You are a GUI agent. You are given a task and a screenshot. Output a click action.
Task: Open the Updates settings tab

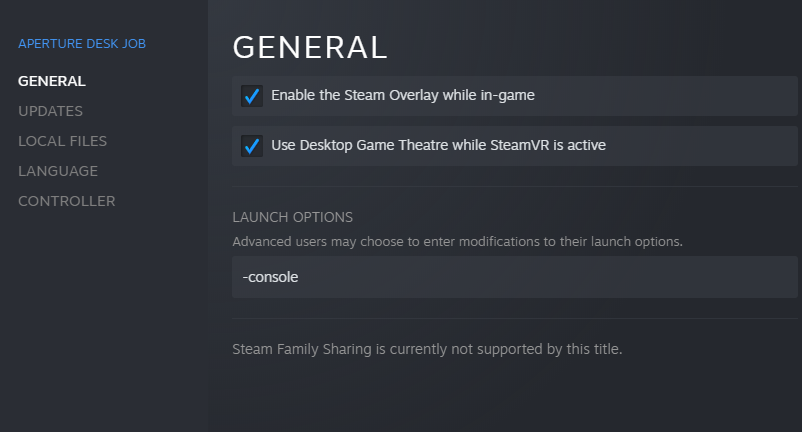click(50, 111)
